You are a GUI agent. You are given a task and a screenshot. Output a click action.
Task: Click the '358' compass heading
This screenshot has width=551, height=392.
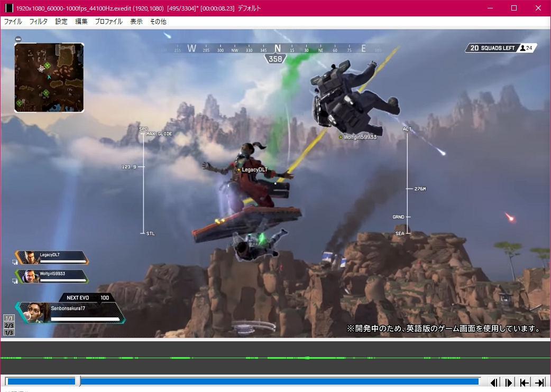tap(275, 59)
